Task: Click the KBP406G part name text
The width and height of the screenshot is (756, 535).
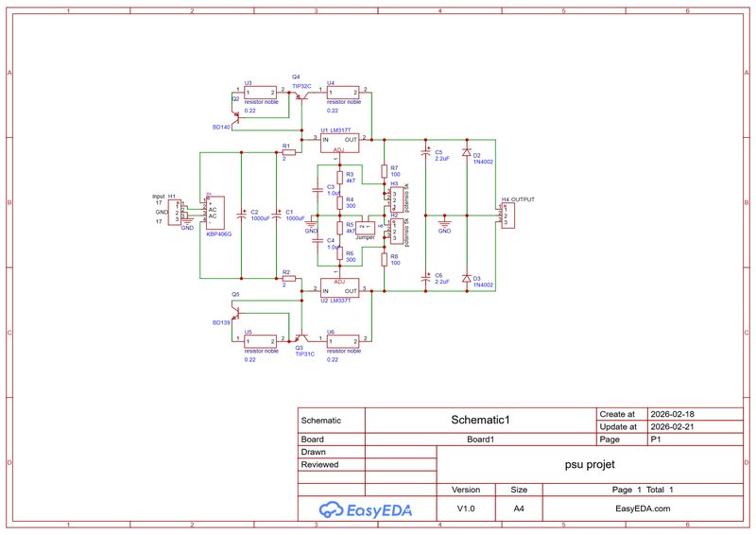Action: click(219, 234)
